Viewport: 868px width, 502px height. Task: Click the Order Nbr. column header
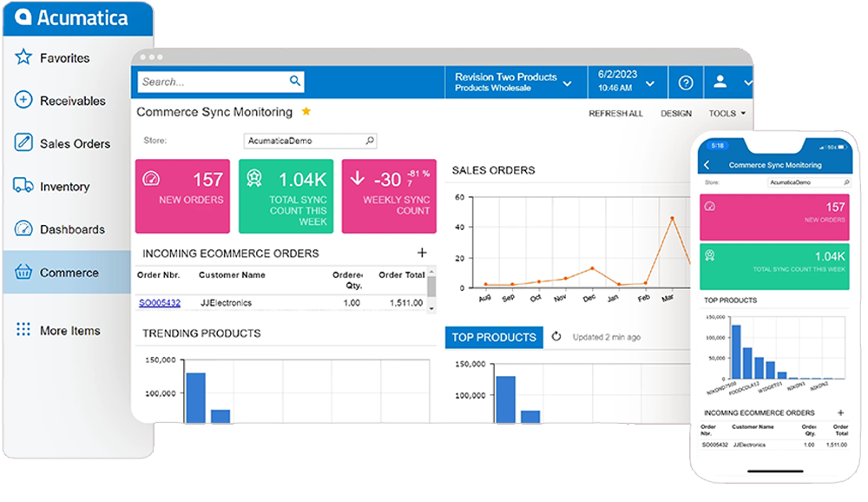(x=158, y=274)
